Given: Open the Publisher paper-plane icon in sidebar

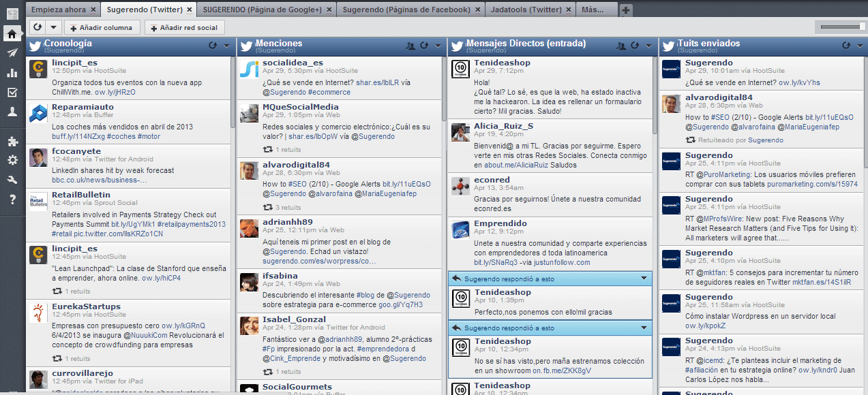Looking at the screenshot, I should tap(12, 53).
